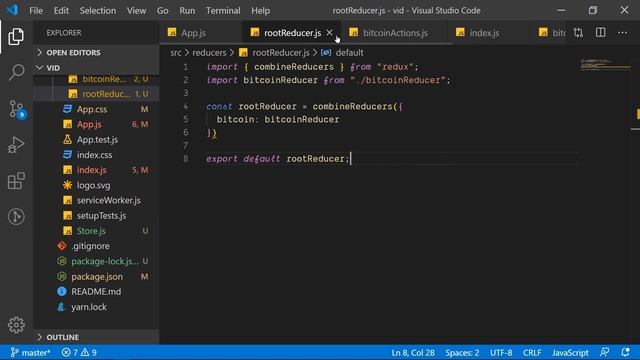Open the Edit menu

point(61,11)
